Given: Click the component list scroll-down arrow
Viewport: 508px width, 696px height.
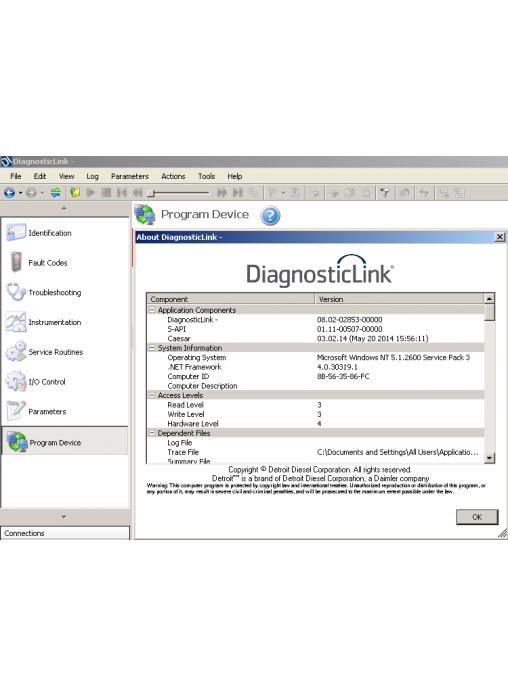Looking at the screenshot, I should coord(489,458).
